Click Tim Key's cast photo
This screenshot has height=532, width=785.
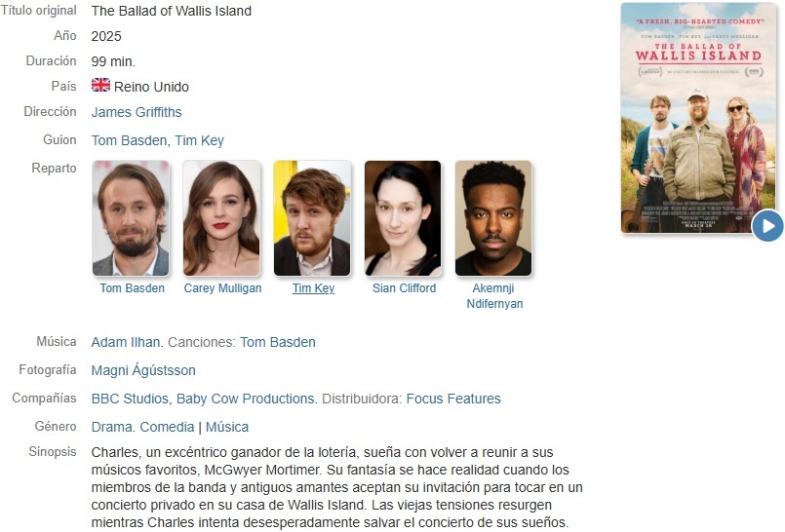(312, 218)
